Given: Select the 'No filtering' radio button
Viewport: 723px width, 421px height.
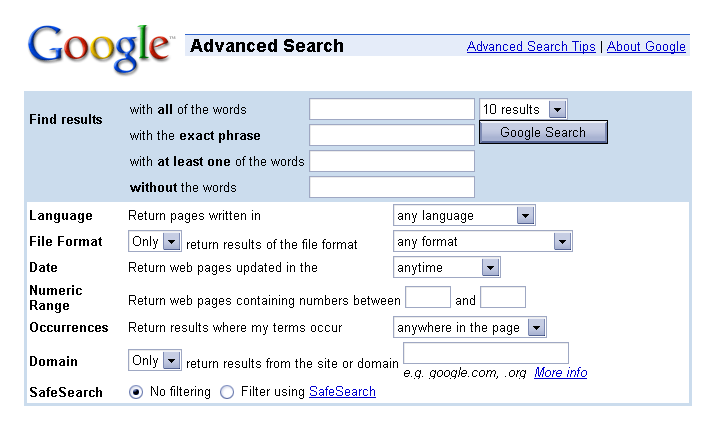Looking at the screenshot, I should [136, 392].
